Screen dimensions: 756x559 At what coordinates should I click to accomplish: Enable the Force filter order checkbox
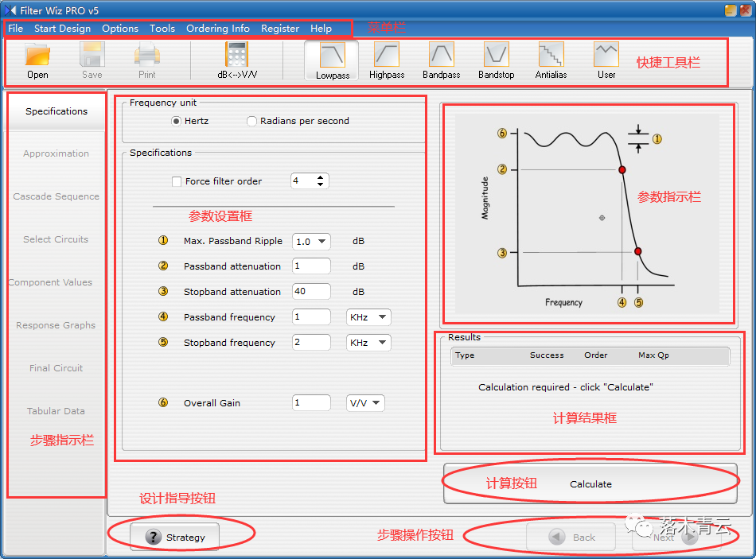tap(177, 181)
